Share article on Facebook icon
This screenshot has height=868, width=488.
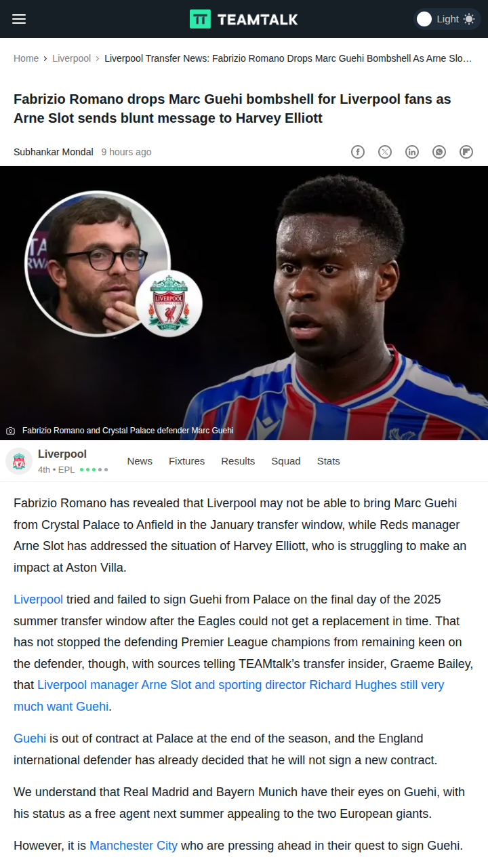(x=358, y=152)
